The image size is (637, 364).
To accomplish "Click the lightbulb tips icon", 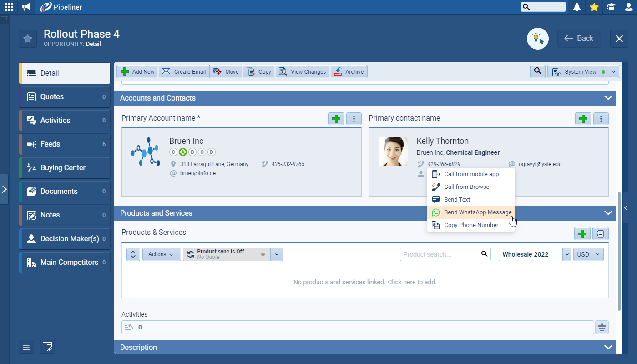I will [x=538, y=39].
